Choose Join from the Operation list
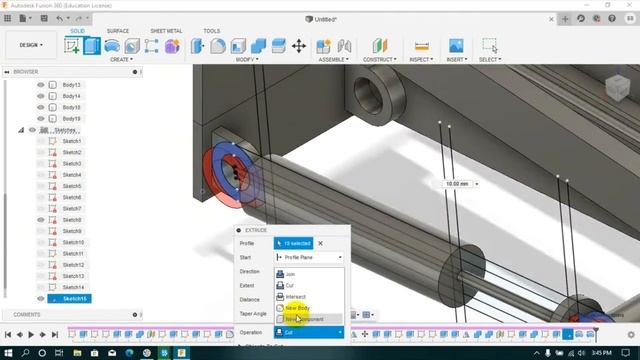Screen dimensions: 640x360 (309, 274)
